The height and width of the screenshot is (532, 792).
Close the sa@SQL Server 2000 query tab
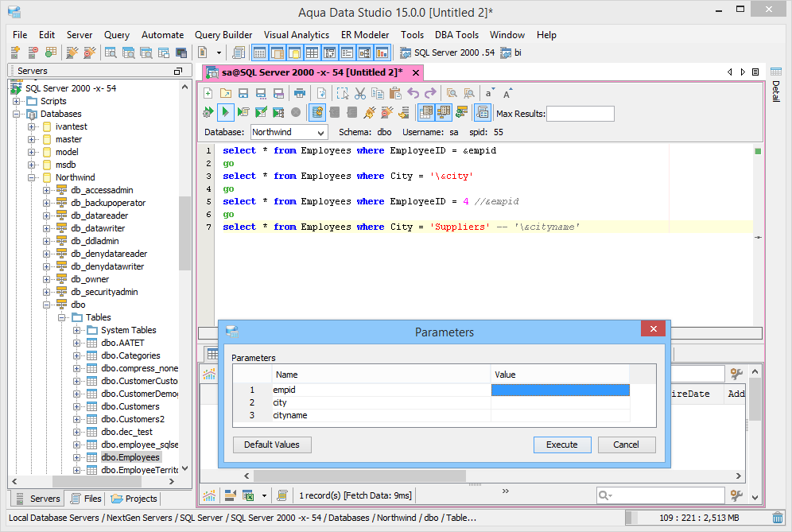coord(416,72)
